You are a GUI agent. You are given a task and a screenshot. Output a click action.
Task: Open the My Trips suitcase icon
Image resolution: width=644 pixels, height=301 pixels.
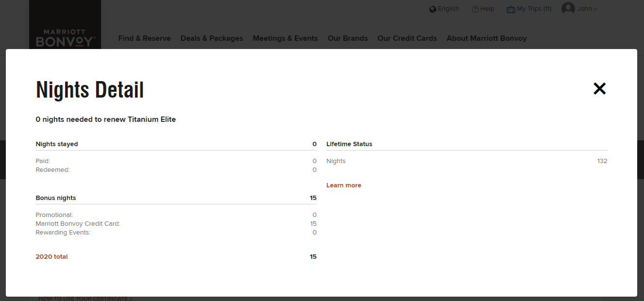510,9
